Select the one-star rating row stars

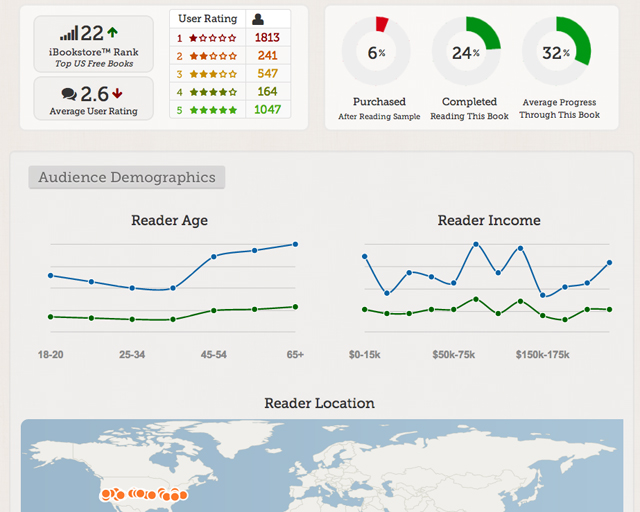coord(213,38)
